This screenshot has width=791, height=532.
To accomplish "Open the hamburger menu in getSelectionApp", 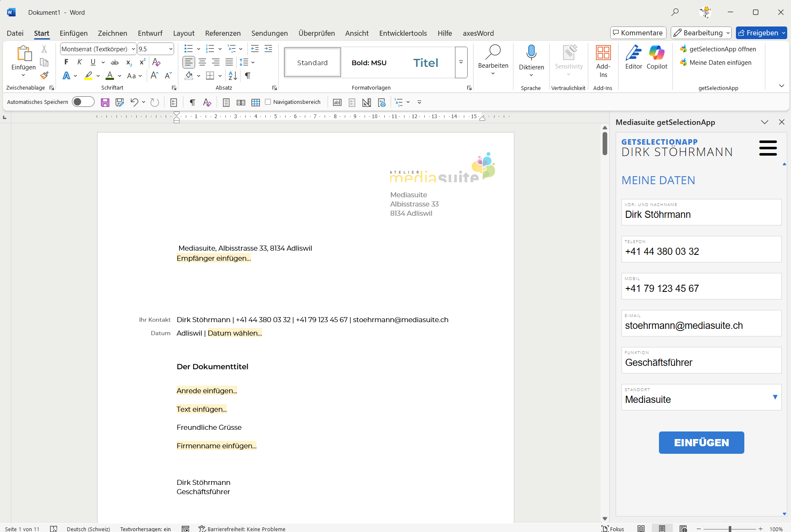I will [x=768, y=148].
